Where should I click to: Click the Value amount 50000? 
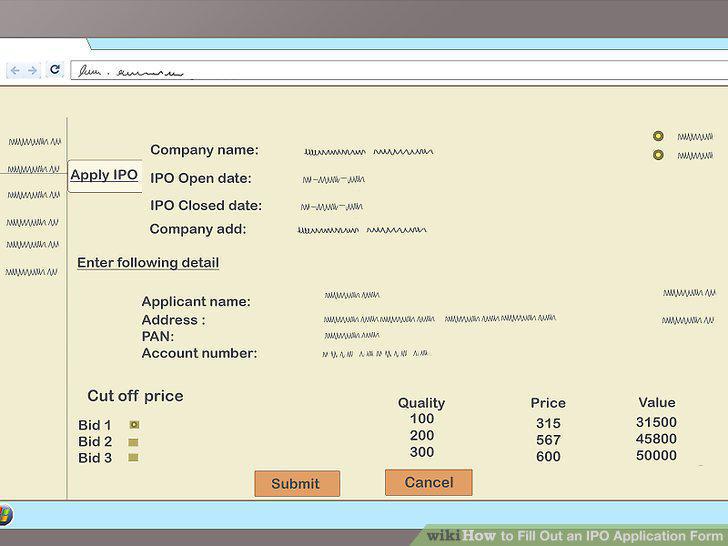click(656, 455)
